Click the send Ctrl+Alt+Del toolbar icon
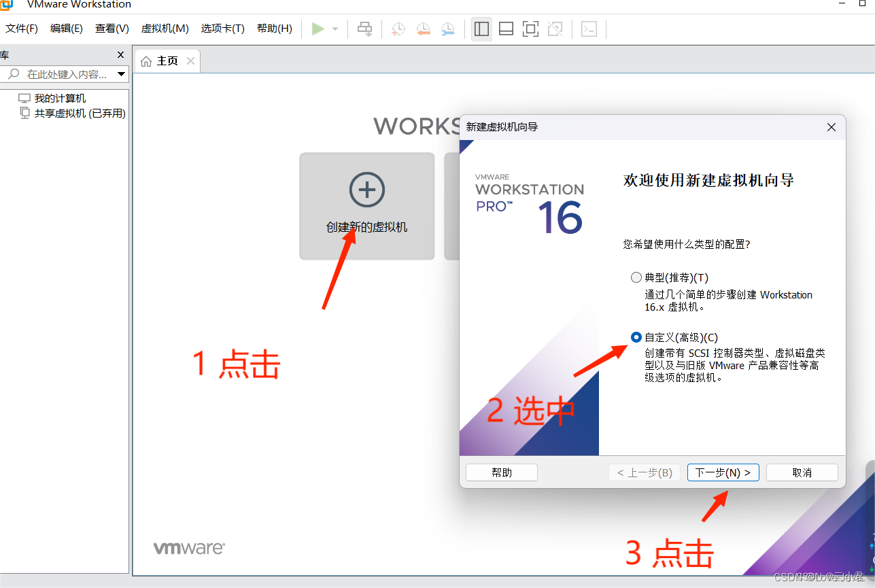The height and width of the screenshot is (588, 875). click(365, 29)
